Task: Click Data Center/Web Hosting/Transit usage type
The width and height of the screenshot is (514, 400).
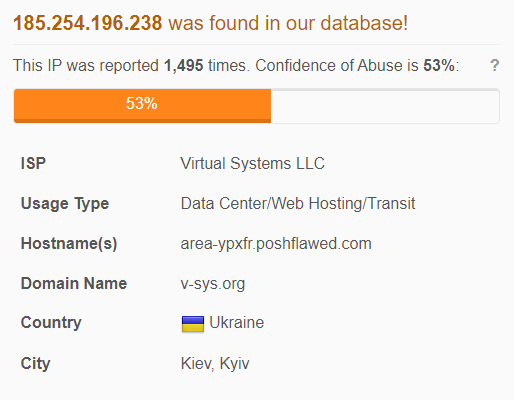Action: point(298,203)
